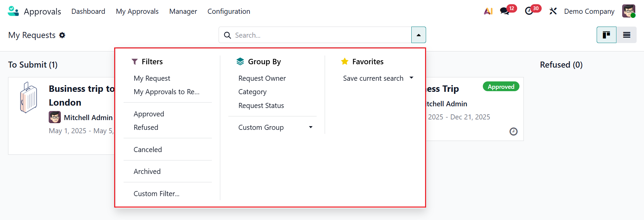The height and width of the screenshot is (220, 644).
Task: Toggle the My Request filter
Action: [152, 78]
